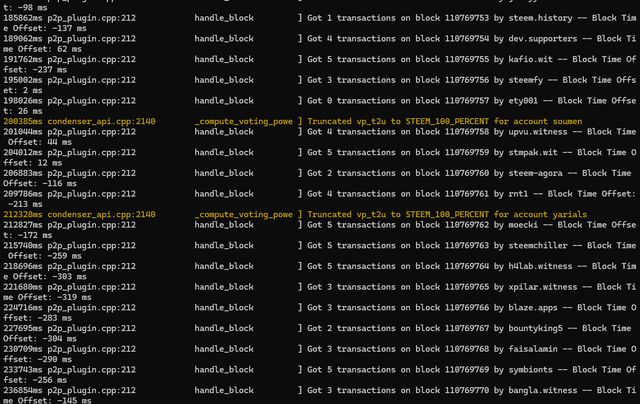Click timestamp 224716ms at line start

(x=22, y=308)
